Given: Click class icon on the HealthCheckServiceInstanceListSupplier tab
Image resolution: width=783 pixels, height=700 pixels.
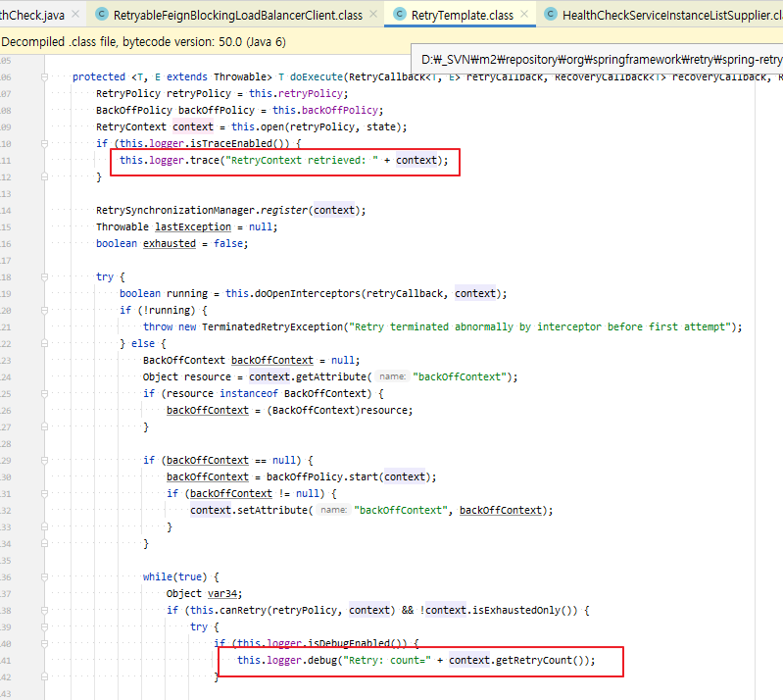Looking at the screenshot, I should [x=551, y=14].
